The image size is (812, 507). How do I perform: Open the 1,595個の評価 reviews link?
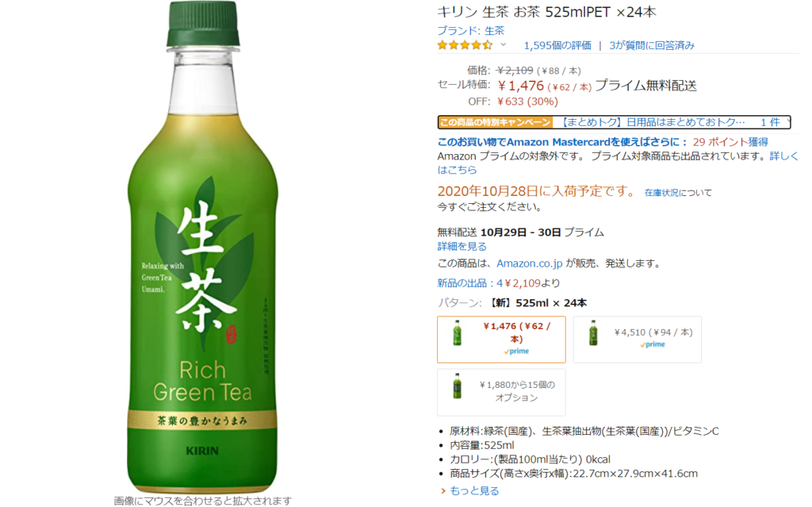pos(557,45)
